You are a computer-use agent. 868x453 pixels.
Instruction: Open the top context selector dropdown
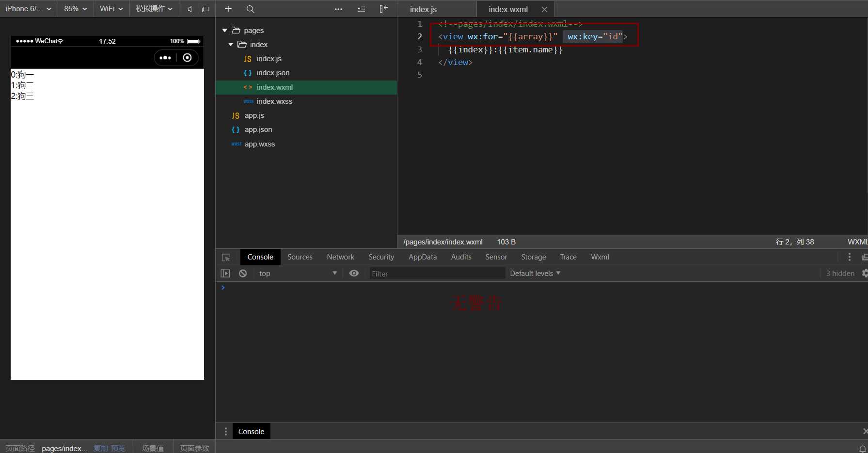pyautogui.click(x=298, y=274)
